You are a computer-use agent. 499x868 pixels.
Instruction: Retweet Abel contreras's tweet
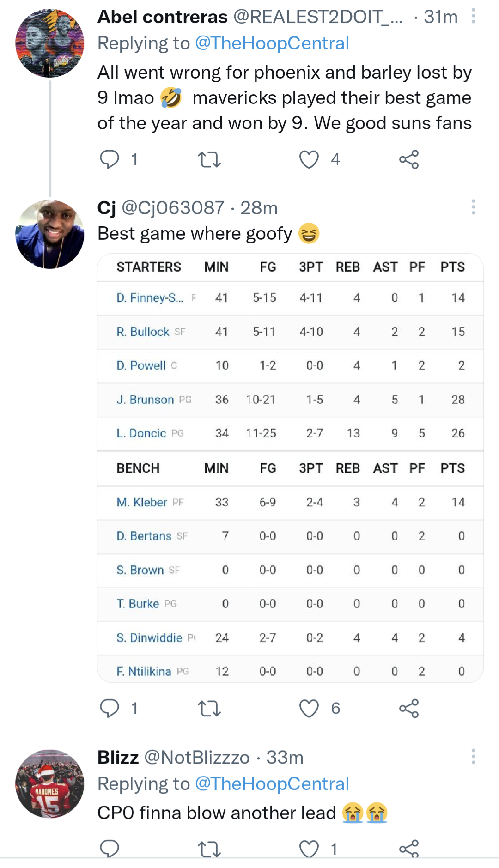[209, 160]
